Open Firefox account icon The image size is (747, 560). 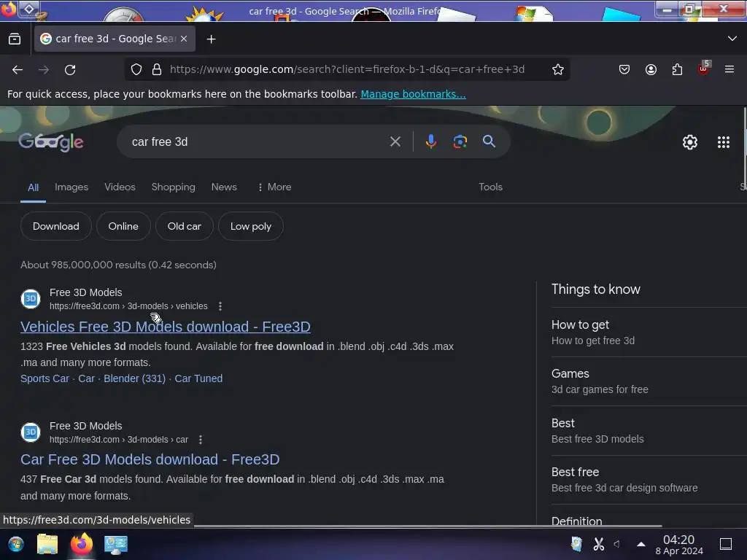point(651,69)
